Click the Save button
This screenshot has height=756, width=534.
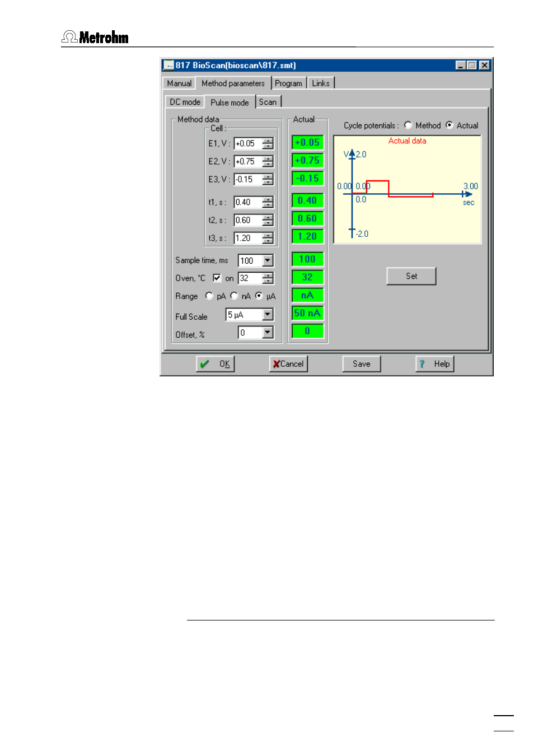pyautogui.click(x=362, y=364)
